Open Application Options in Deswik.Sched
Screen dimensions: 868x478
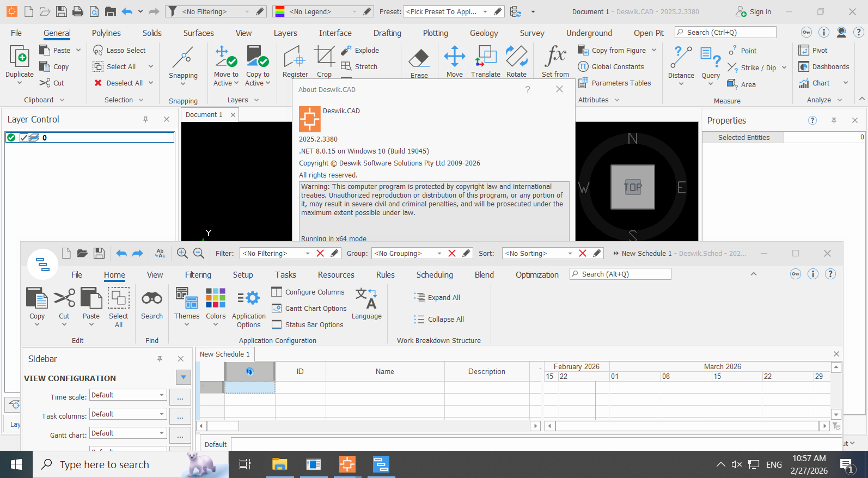tap(249, 308)
